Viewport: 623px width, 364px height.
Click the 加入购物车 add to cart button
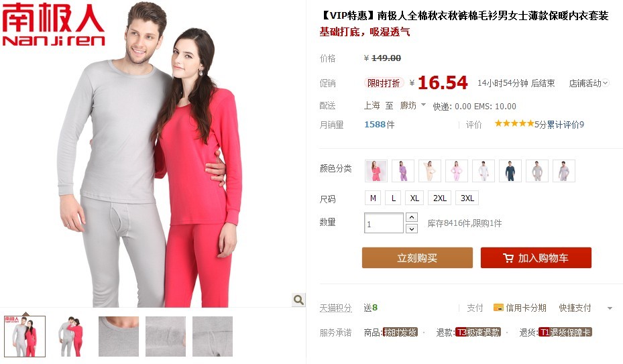pos(536,258)
